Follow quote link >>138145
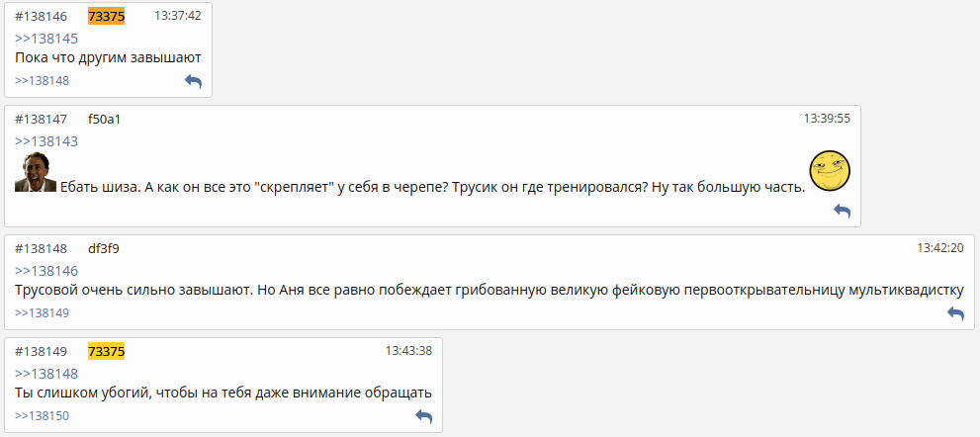The width and height of the screenshot is (980, 437). coord(45,39)
